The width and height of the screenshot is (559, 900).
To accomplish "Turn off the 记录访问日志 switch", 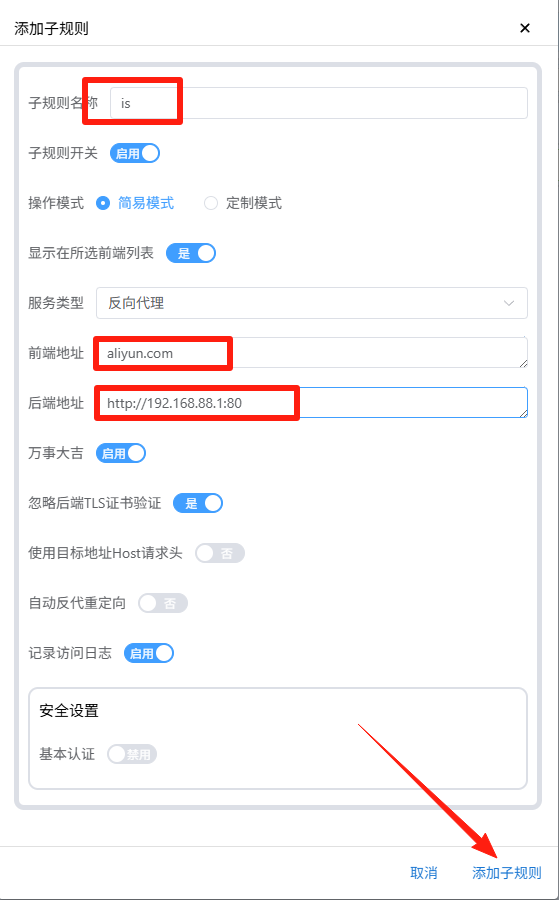I will coord(149,653).
